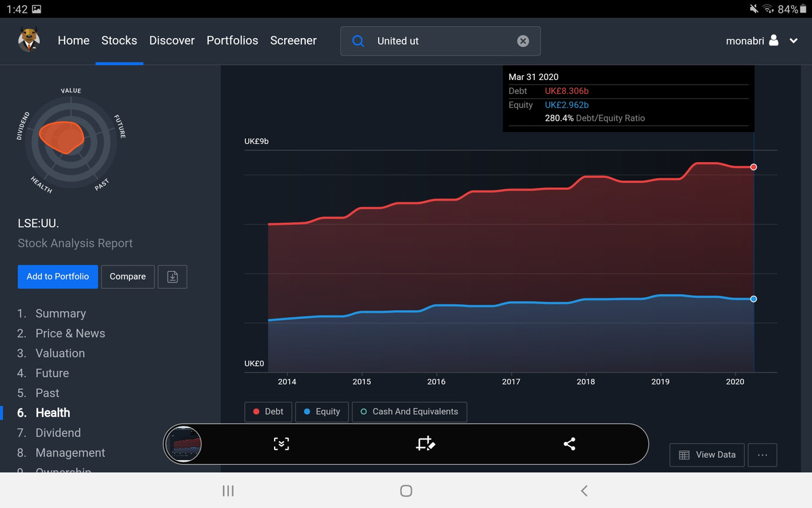This screenshot has height=508, width=812.
Task: Open View Data table
Action: pyautogui.click(x=707, y=455)
